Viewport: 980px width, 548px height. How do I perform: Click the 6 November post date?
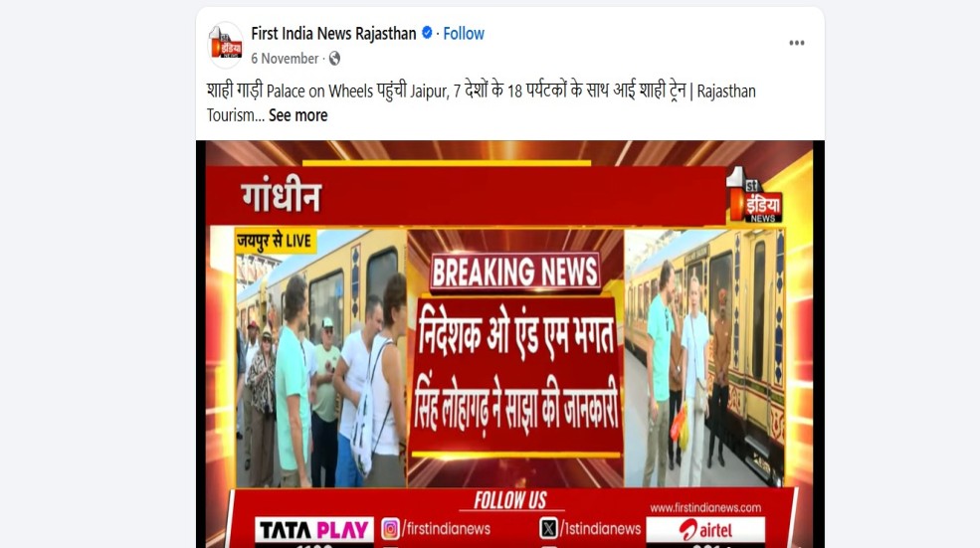tap(285, 59)
